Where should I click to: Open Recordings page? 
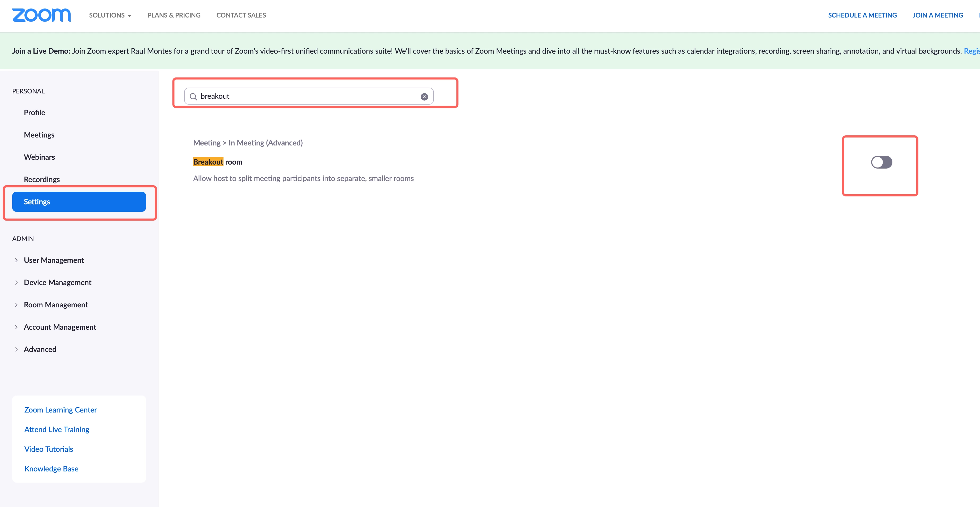[41, 179]
